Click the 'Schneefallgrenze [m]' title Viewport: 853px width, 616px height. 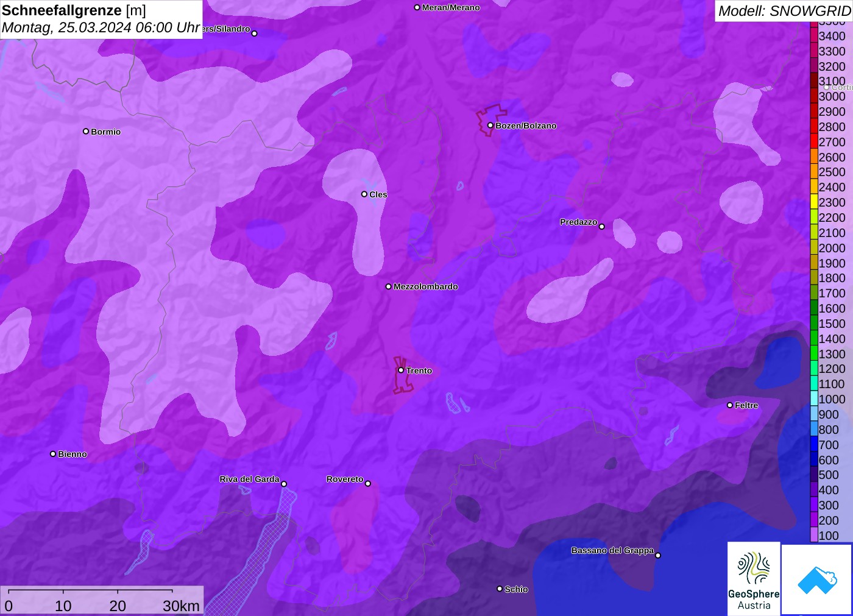tap(74, 10)
